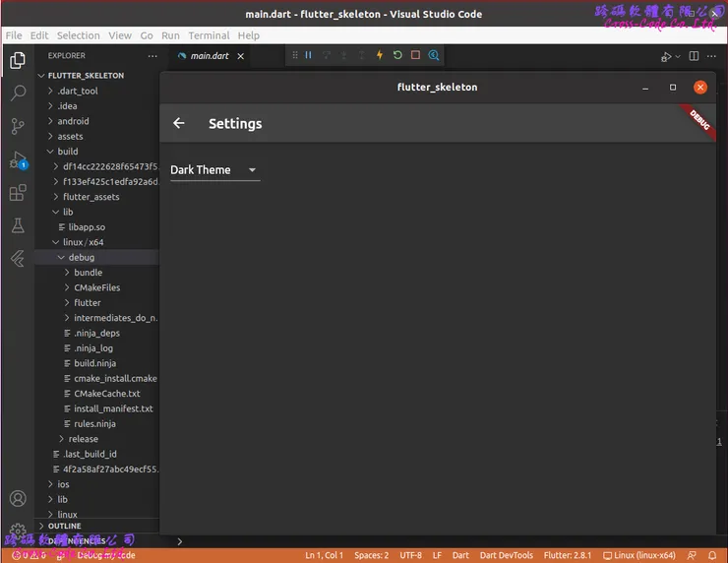Image resolution: width=728 pixels, height=563 pixels.
Task: Open the Source Control view icon
Action: point(18,126)
